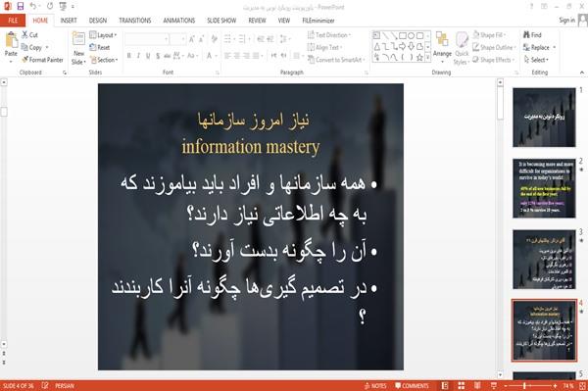
Task: Toggle Align Right paragraph button
Action: (x=246, y=56)
